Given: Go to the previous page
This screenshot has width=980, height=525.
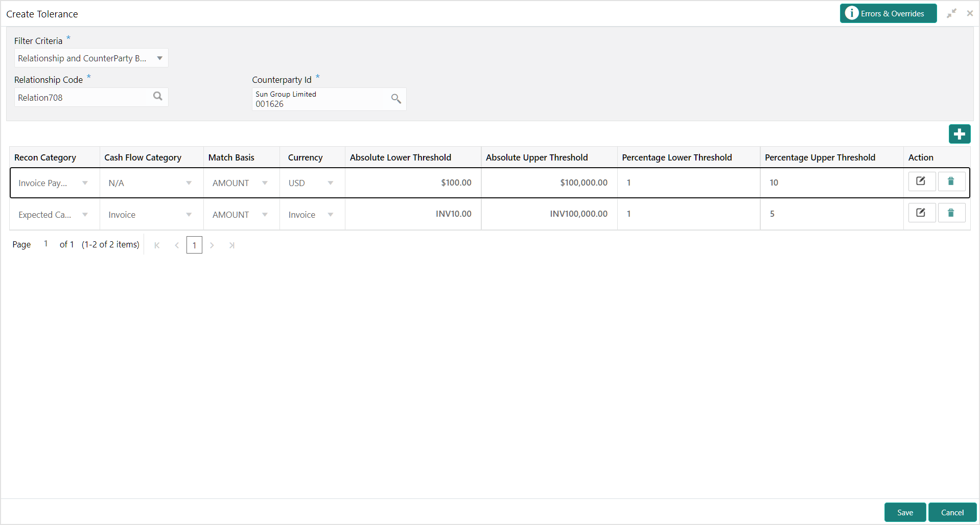Looking at the screenshot, I should pos(177,245).
